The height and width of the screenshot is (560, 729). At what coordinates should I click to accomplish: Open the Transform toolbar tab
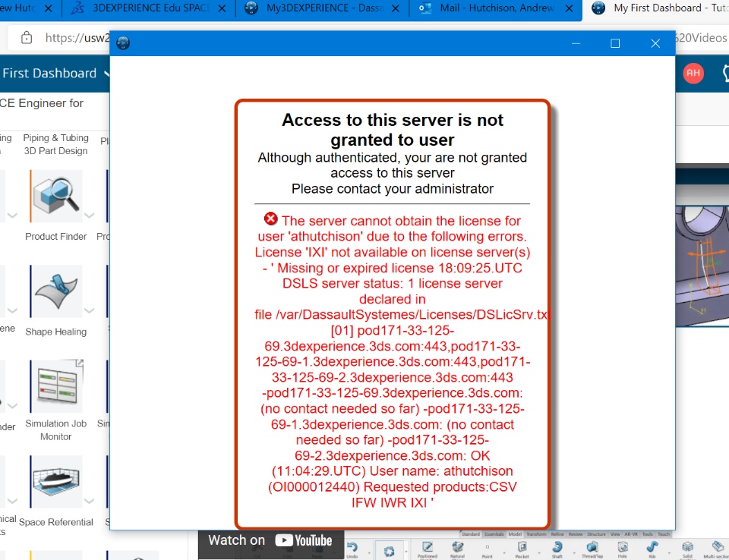[x=536, y=534]
